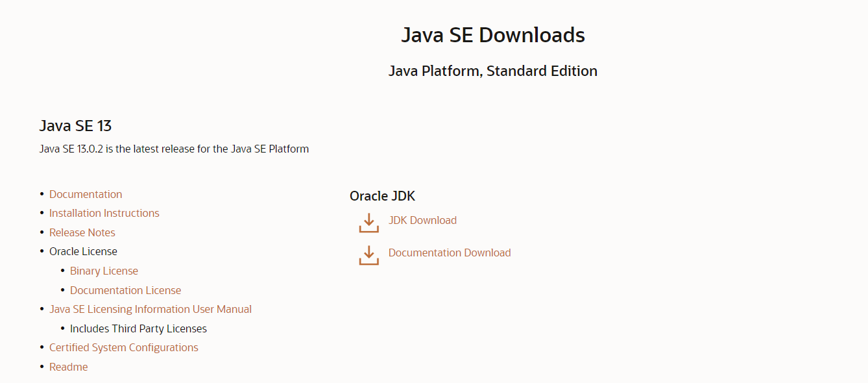The image size is (868, 383).
Task: Click the download icon beside Documentation Download
Action: tap(368, 255)
